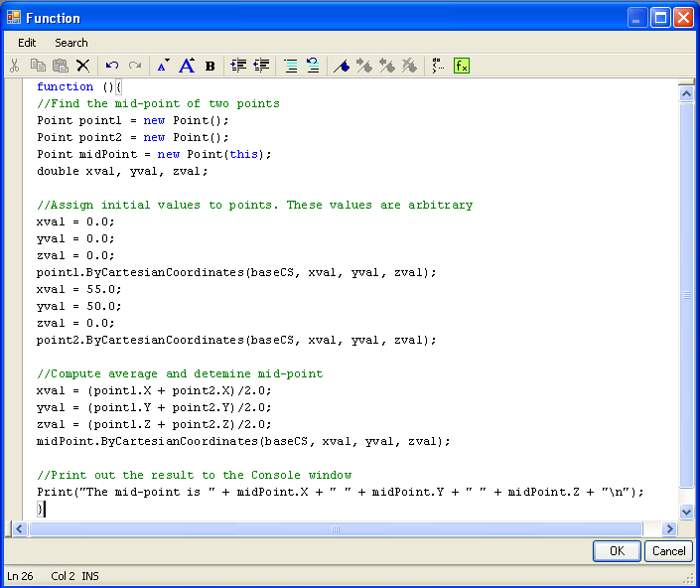Viewport: 700px width, 588px height.
Task: Click line 'Point point1 = new Point();'
Action: pyautogui.click(x=133, y=120)
